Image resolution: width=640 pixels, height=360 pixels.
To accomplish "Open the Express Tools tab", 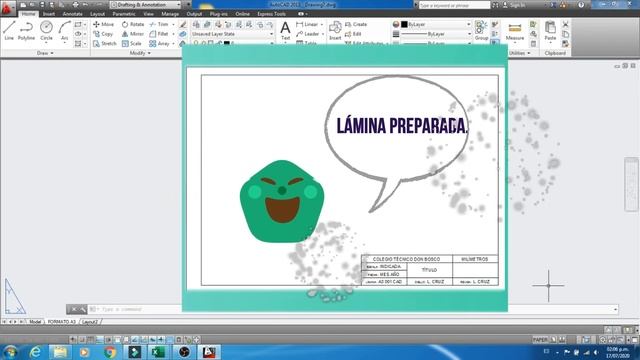I will coord(271,14).
